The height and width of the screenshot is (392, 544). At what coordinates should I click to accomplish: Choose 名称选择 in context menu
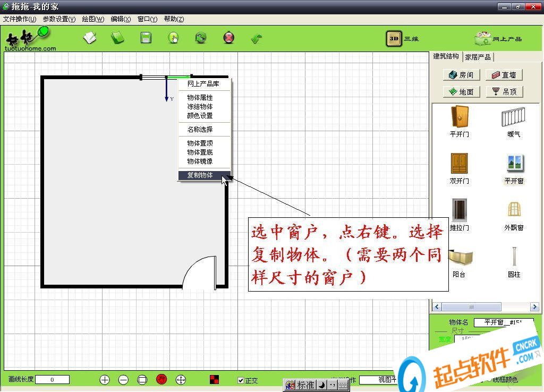[x=204, y=130]
